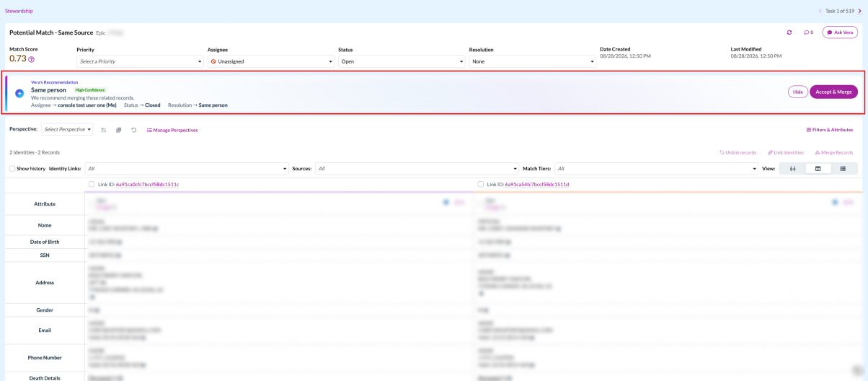Refresh the task with the reload icon

pos(789,32)
